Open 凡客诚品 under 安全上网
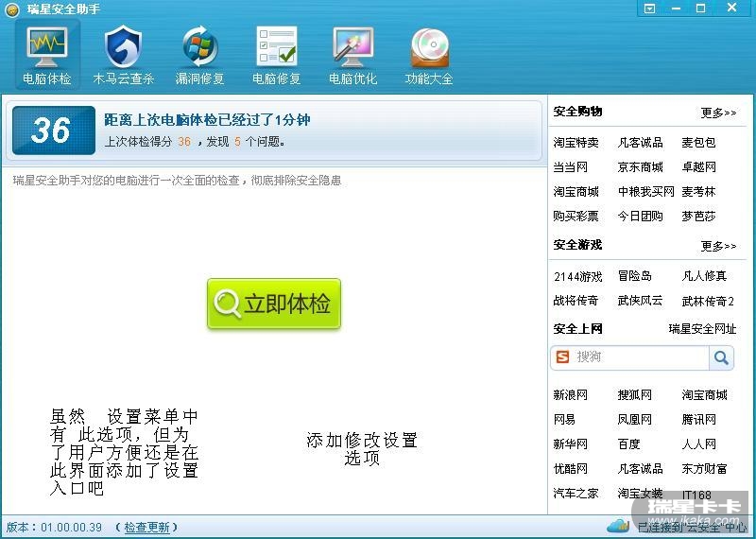 (641, 468)
